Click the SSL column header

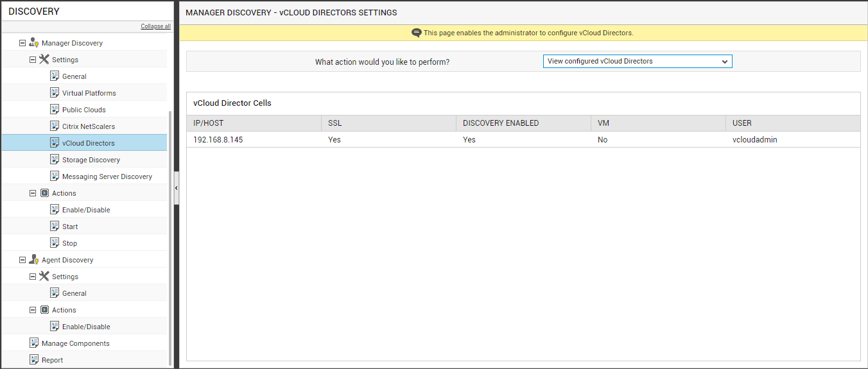pyautogui.click(x=388, y=123)
